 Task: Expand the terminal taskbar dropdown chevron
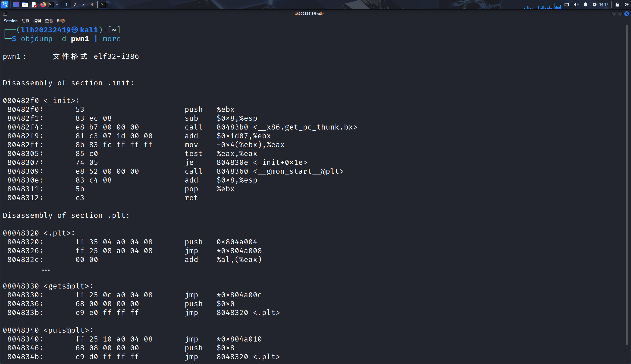click(57, 5)
